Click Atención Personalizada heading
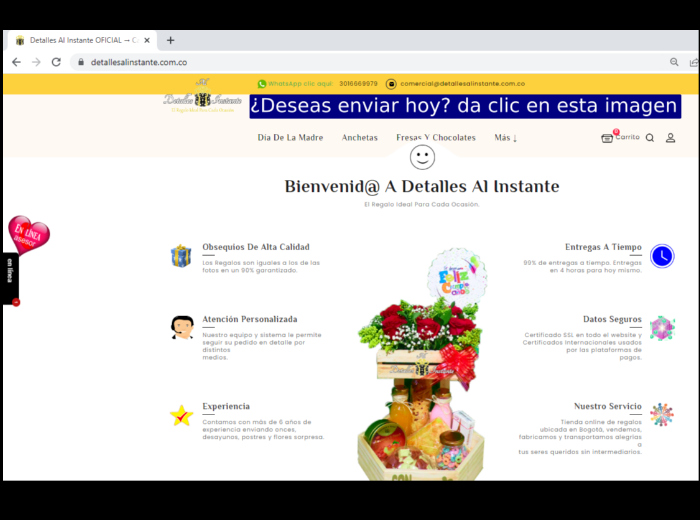This screenshot has height=520, width=700. (x=250, y=319)
